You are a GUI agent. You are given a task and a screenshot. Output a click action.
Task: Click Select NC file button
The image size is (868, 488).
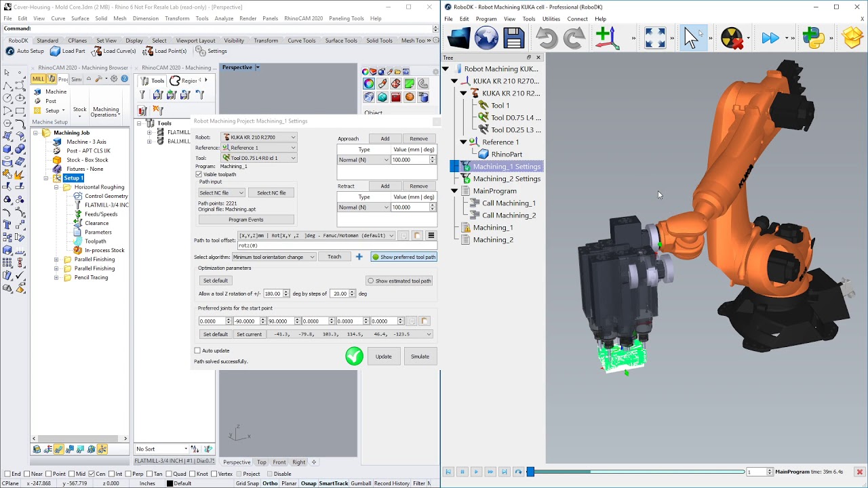[x=271, y=192]
